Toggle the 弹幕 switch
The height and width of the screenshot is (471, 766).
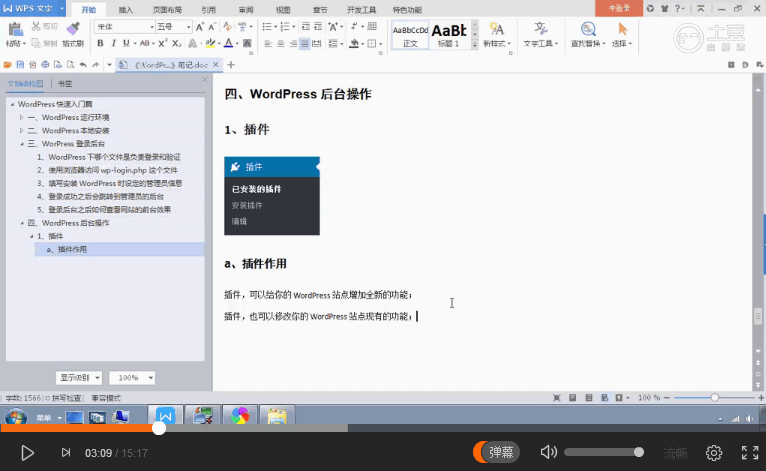496,452
